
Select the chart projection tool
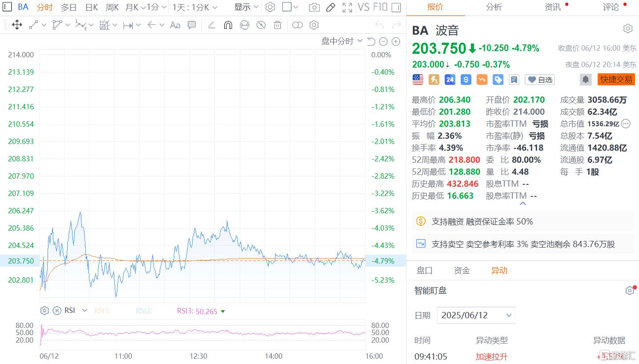[x=104, y=25]
